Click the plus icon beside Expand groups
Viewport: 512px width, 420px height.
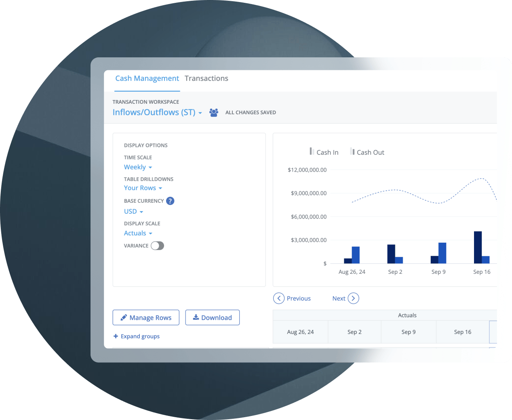(x=116, y=336)
